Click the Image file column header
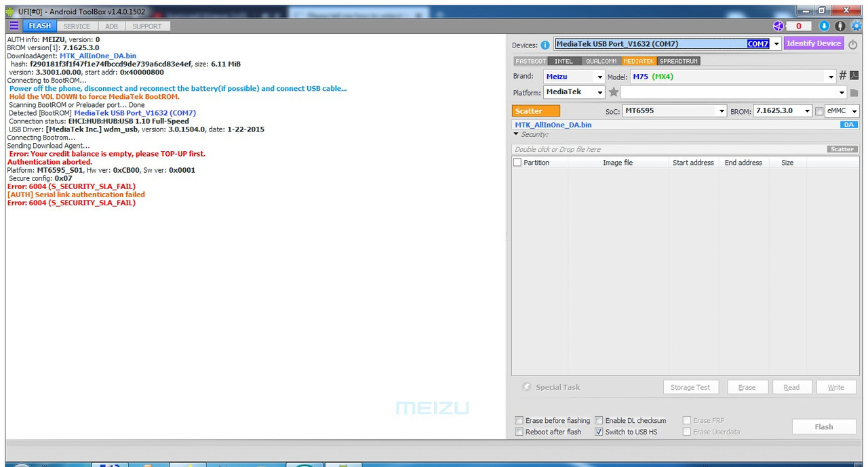This screenshot has height=467, width=868. [x=618, y=163]
